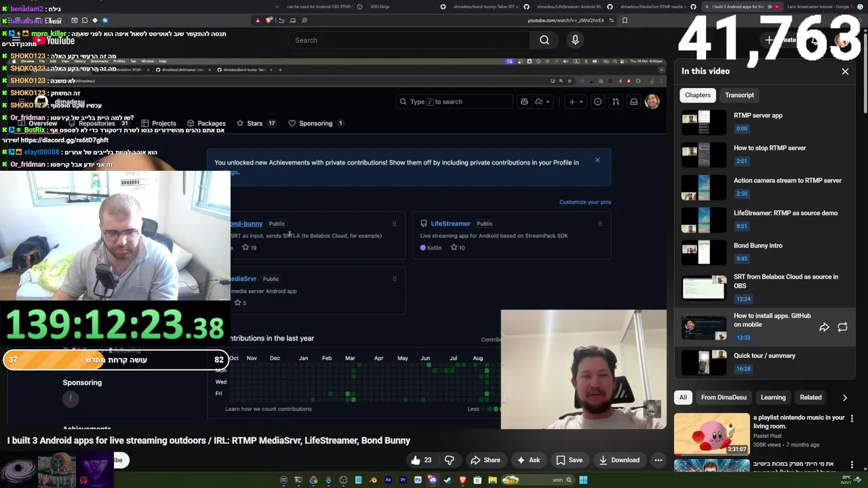The image size is (868, 488).
Task: Click the bookmark icon in browser address bar
Action: click(x=625, y=20)
